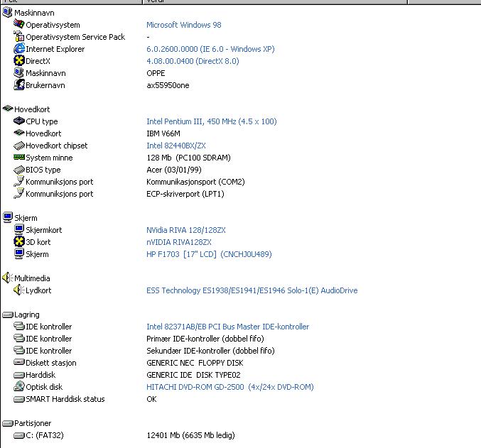Open the Intel 82440BX/ZX chipset link
The height and width of the screenshot is (448, 481).
176,146
